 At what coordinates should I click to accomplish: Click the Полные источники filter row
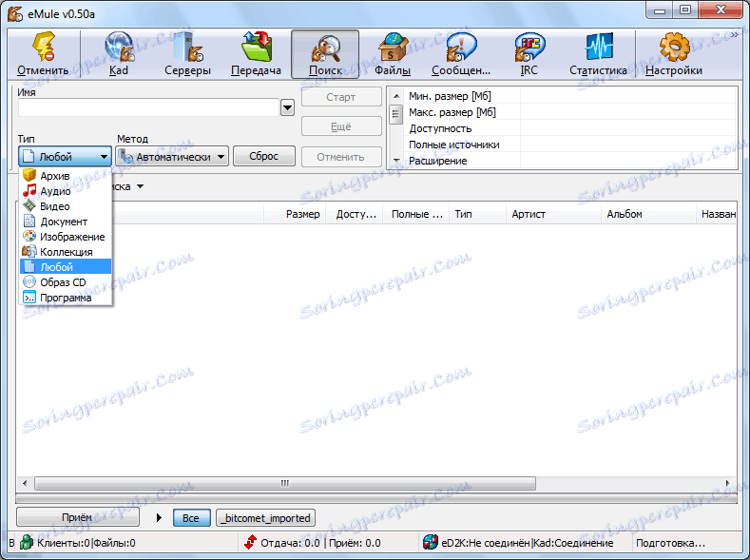(x=570, y=145)
